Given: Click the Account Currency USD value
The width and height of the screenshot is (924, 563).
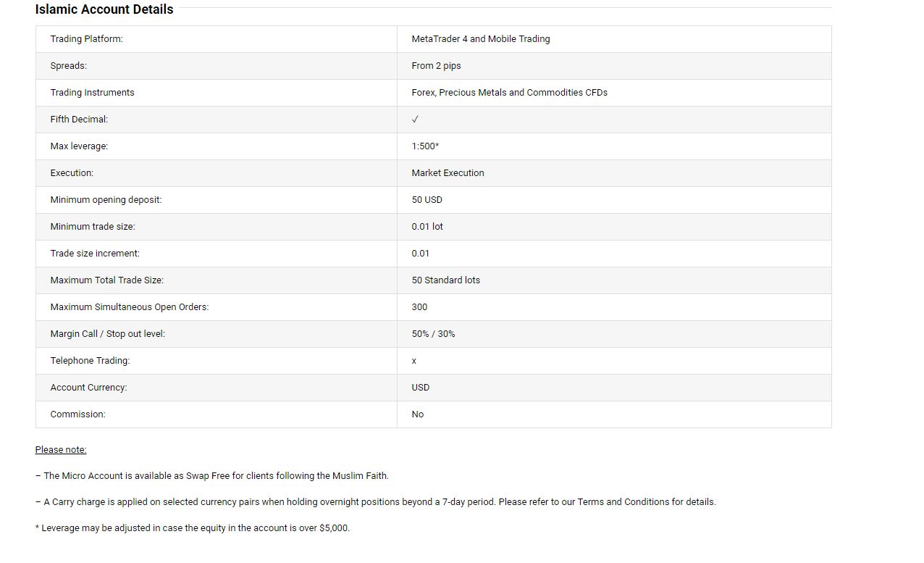Looking at the screenshot, I should (x=421, y=388).
